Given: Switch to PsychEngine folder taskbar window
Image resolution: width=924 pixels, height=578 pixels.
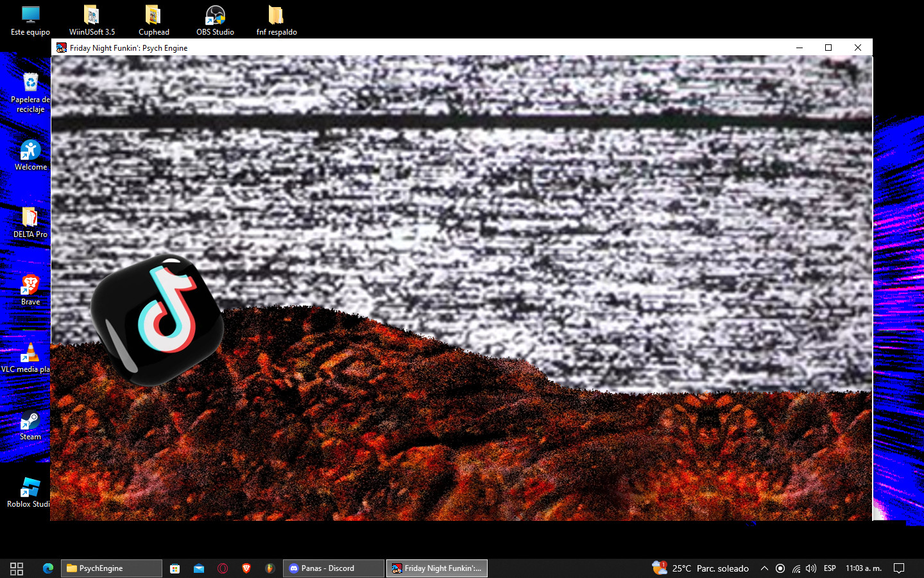Looking at the screenshot, I should [112, 568].
